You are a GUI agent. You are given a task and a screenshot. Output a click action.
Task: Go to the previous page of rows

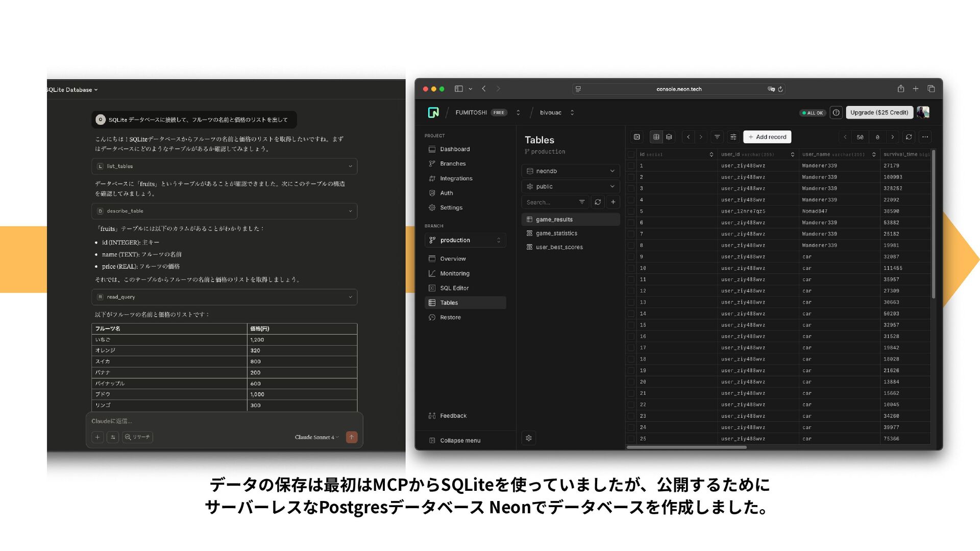click(x=845, y=137)
